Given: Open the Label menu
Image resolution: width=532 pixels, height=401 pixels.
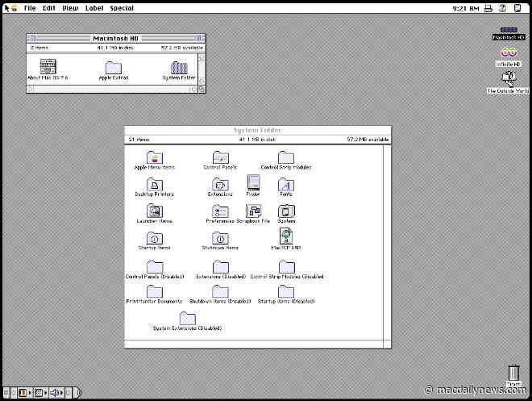Looking at the screenshot, I should (x=94, y=8).
